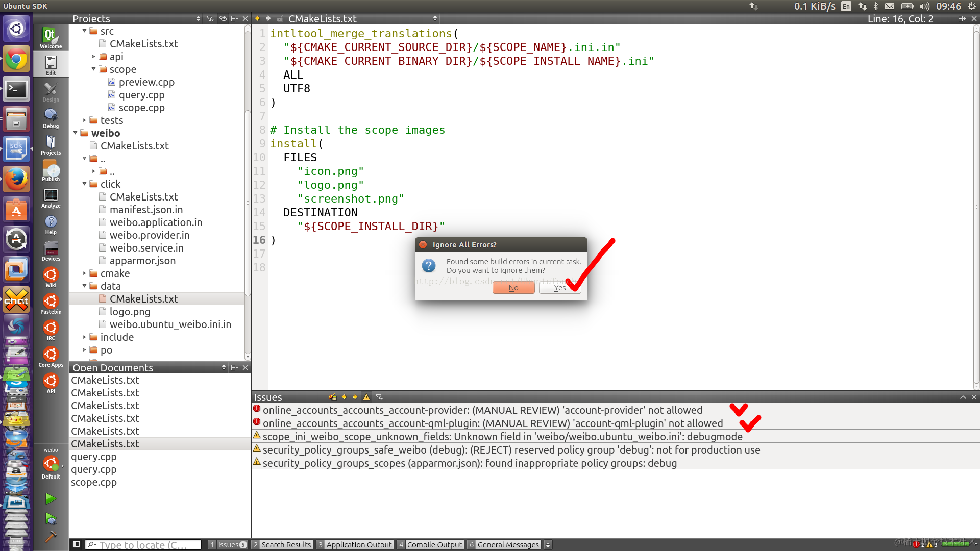
Task: Select the account-provider not allowed error
Action: [482, 410]
